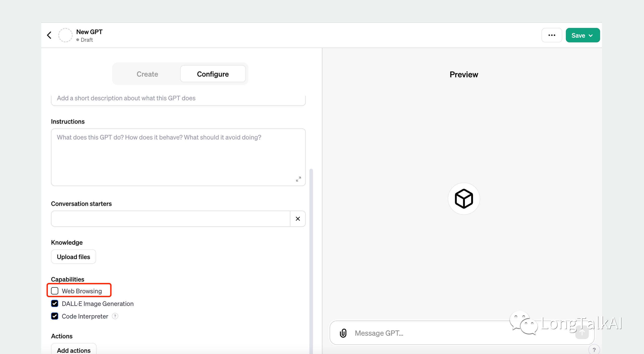Expand the instructions box with arrows icon
The width and height of the screenshot is (644, 354).
298,179
